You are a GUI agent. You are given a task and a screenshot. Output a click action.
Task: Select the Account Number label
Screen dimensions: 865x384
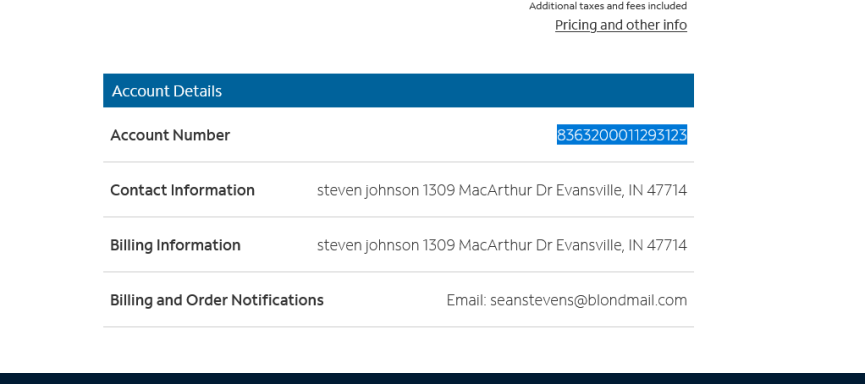point(170,135)
